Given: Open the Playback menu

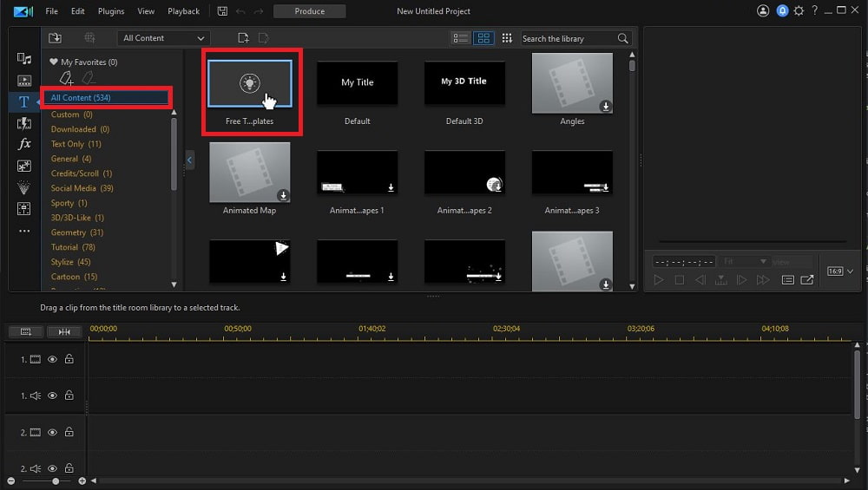Looking at the screenshot, I should coord(183,11).
